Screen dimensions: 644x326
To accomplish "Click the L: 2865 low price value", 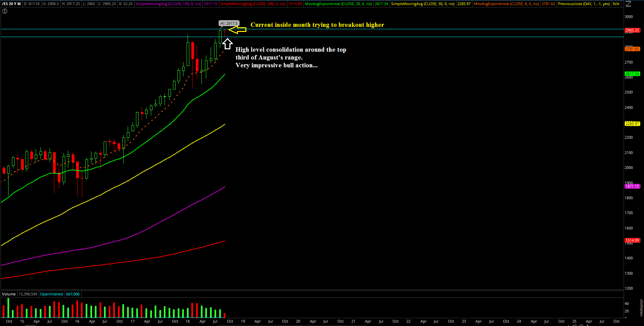I will (x=89, y=4).
